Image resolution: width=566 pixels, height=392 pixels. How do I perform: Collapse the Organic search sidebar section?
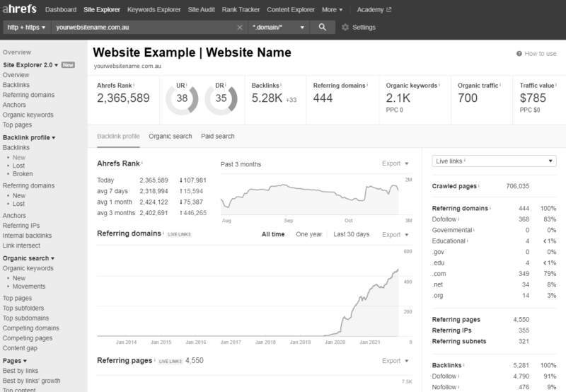(x=28, y=258)
